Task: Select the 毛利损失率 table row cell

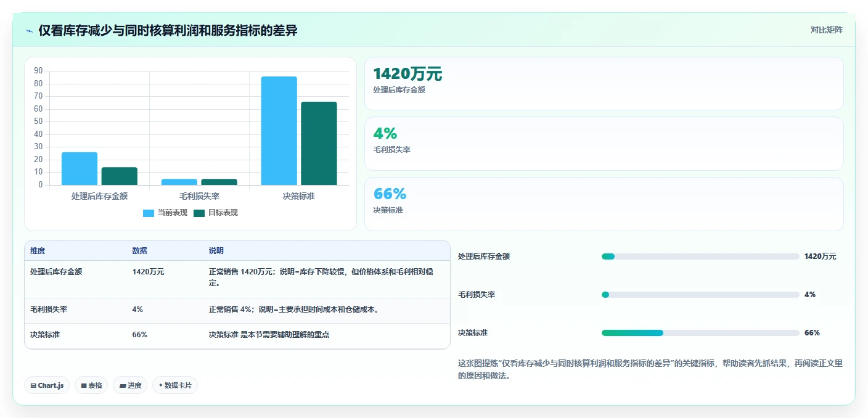Action: click(49, 309)
